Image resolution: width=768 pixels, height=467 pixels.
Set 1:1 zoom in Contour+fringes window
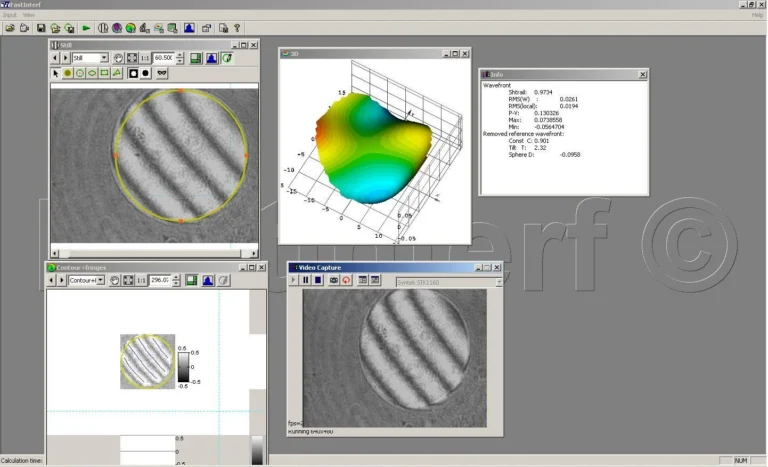tap(141, 280)
